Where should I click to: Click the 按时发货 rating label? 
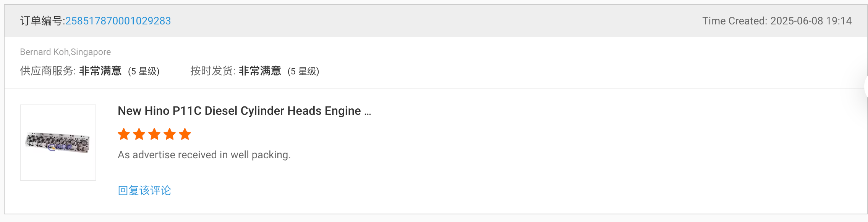click(x=213, y=71)
